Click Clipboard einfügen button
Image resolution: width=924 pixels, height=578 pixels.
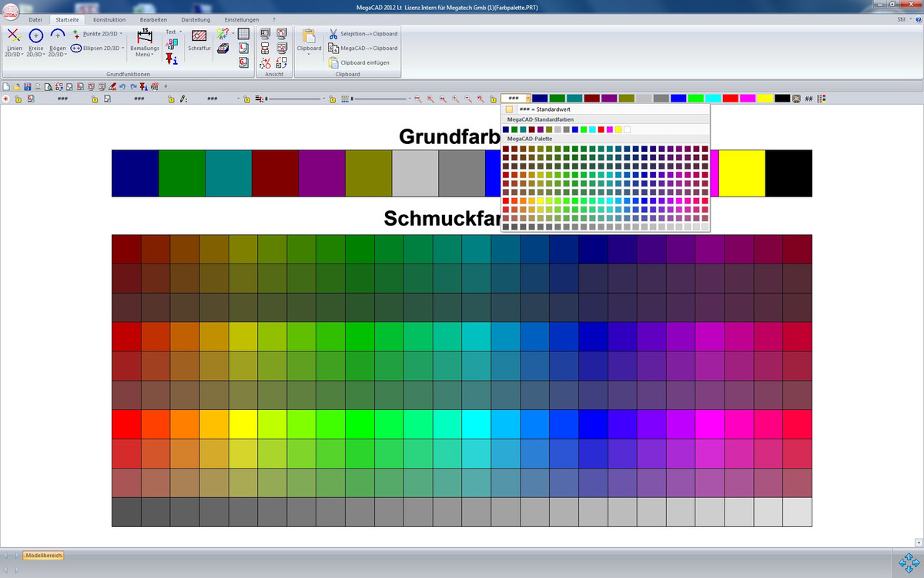pyautogui.click(x=363, y=62)
